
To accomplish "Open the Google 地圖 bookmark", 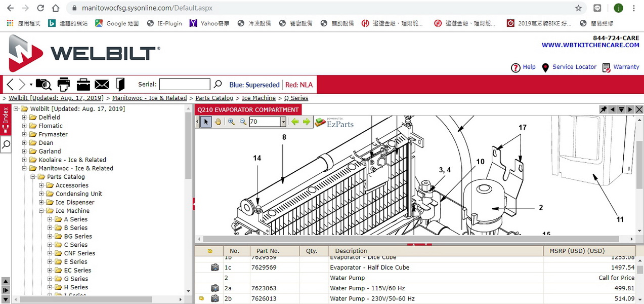I will [117, 23].
